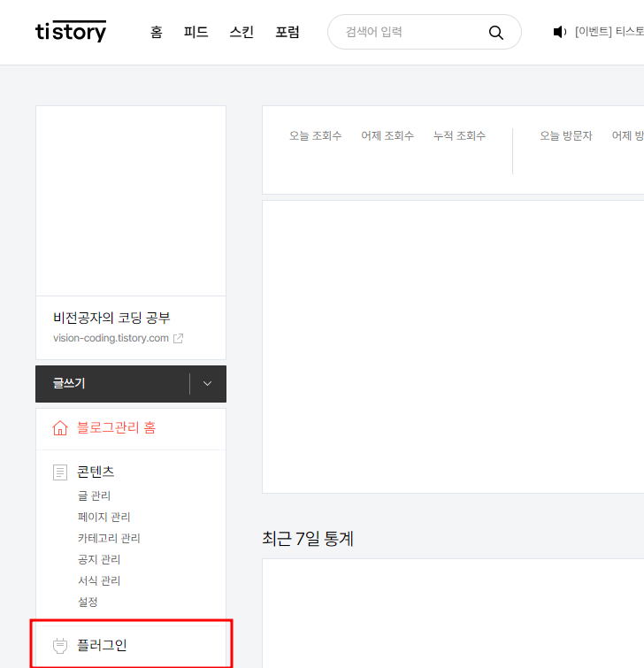
Task: Open 글 관리
Action: (94, 495)
